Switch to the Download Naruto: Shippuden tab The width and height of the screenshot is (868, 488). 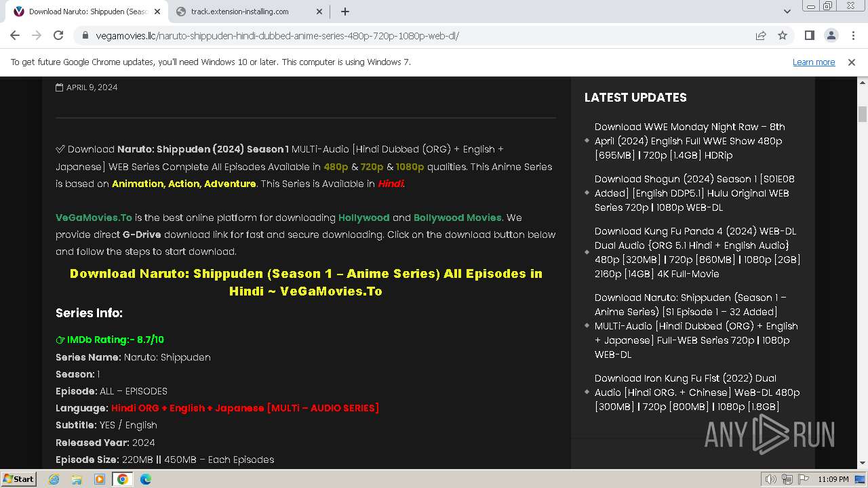click(x=87, y=12)
